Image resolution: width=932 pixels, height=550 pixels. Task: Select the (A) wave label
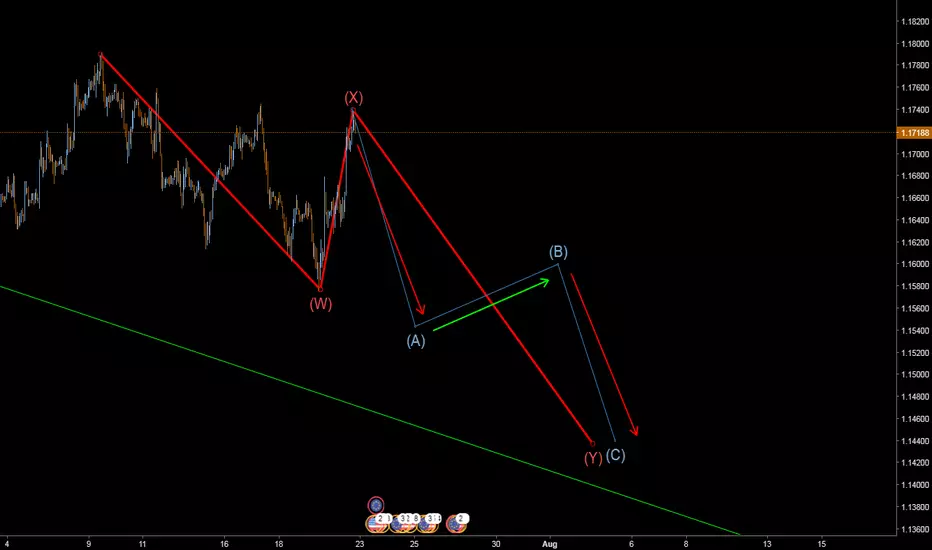[x=415, y=341]
